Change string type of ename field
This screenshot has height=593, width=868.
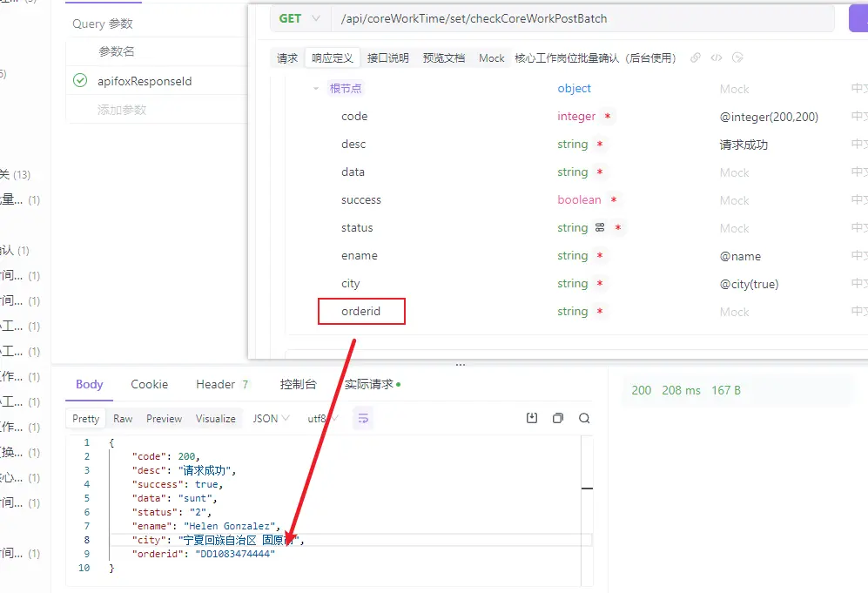coord(572,255)
